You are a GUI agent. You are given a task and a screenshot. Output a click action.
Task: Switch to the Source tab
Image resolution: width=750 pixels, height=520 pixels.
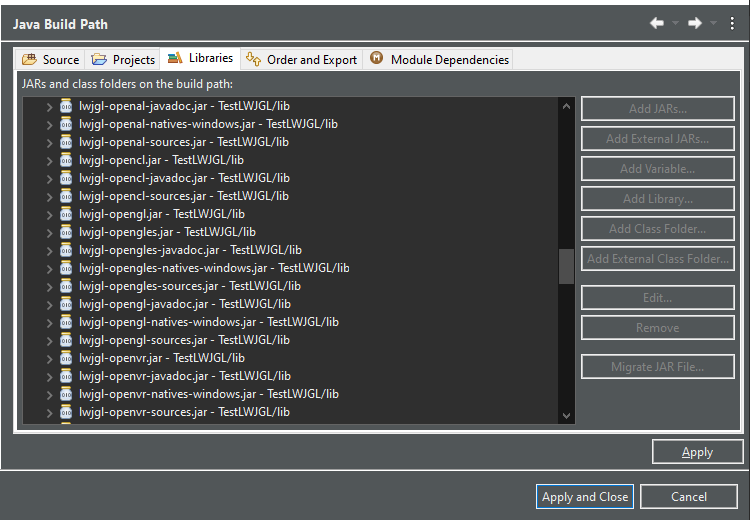(50, 59)
